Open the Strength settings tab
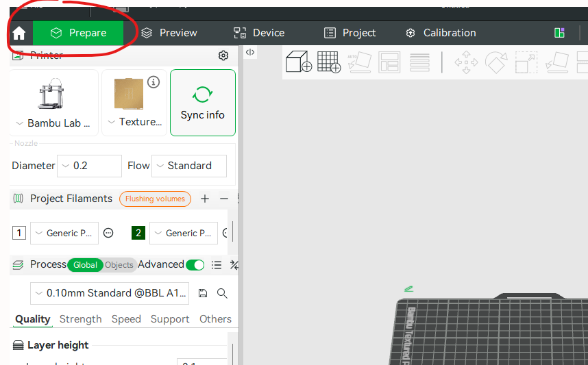The width and height of the screenshot is (588, 365). [x=80, y=319]
